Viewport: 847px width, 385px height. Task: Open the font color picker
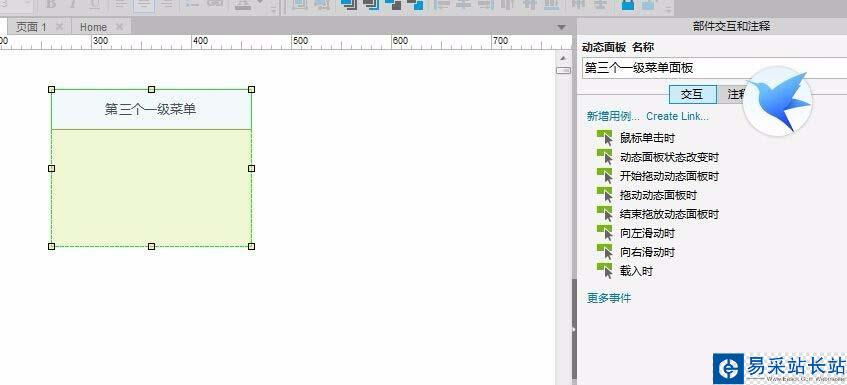click(x=244, y=4)
